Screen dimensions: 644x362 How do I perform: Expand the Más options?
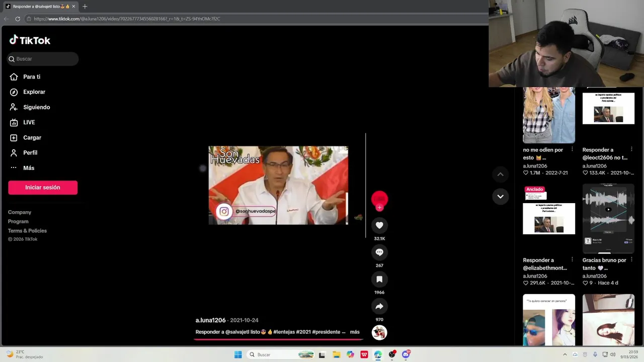(x=28, y=168)
